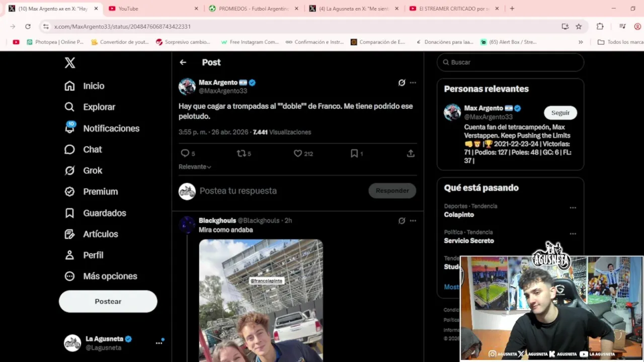Open Grok from the sidebar
This screenshot has width=644, height=362.
coord(83,170)
